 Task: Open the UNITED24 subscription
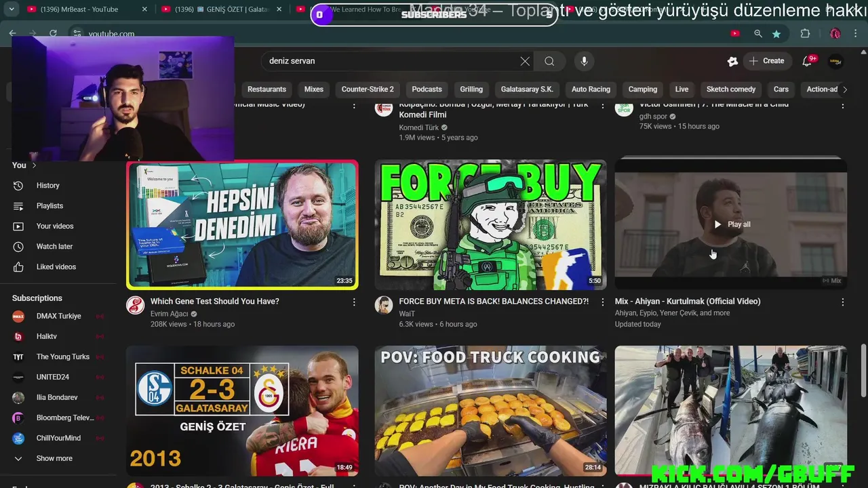tap(53, 377)
